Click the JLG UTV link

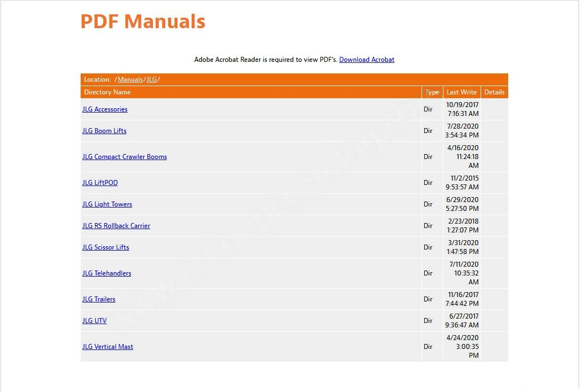pos(94,321)
